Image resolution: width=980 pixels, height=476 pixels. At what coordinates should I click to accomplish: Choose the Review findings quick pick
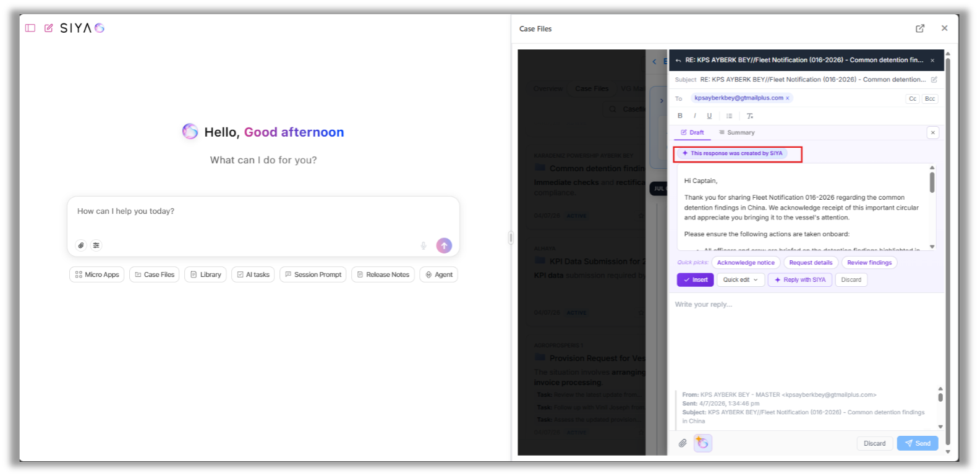pyautogui.click(x=869, y=263)
